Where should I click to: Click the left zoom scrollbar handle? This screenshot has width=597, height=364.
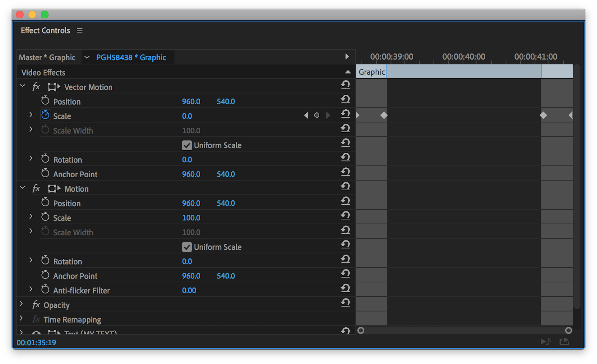pos(361,330)
